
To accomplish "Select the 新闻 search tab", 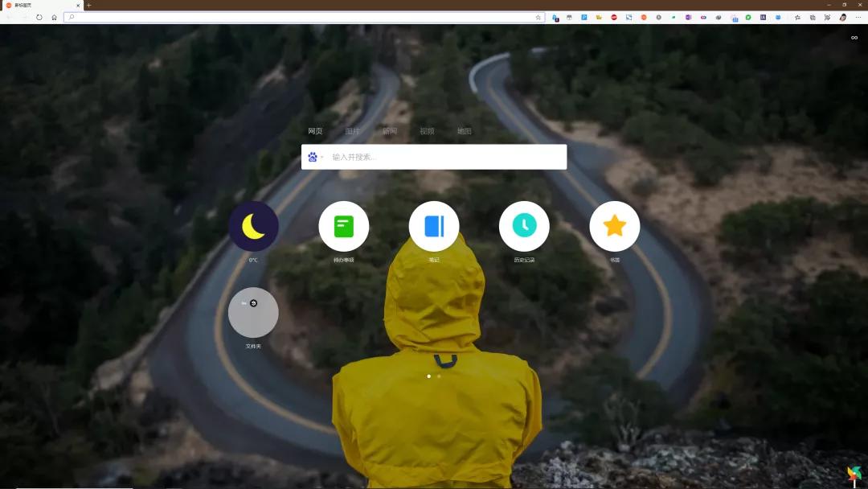I will (x=390, y=131).
